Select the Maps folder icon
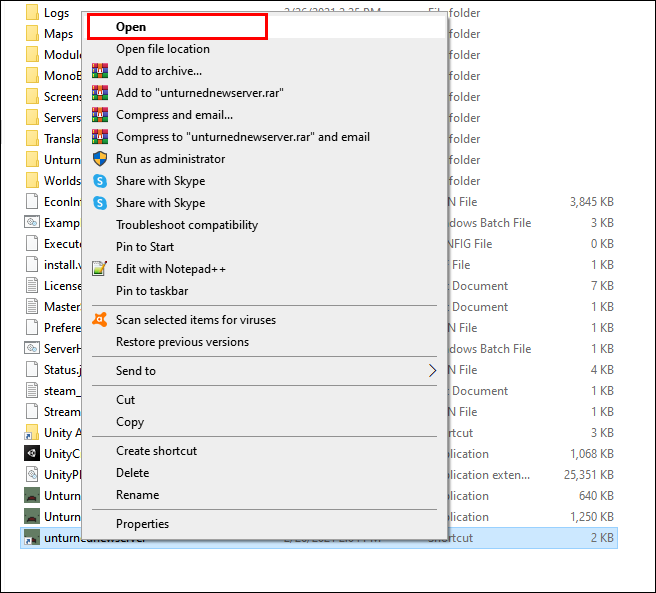Screen dimensions: 656x593 pyautogui.click(x=32, y=34)
